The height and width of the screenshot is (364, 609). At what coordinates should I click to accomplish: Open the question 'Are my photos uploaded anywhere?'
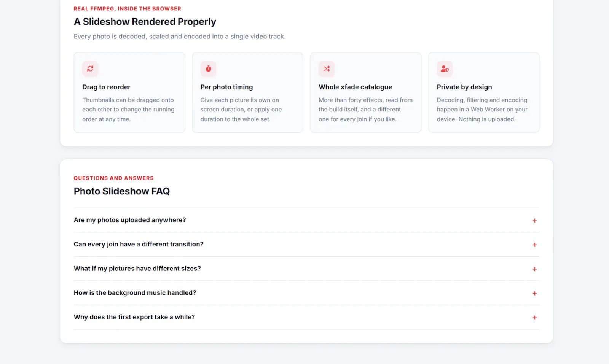coord(306,220)
